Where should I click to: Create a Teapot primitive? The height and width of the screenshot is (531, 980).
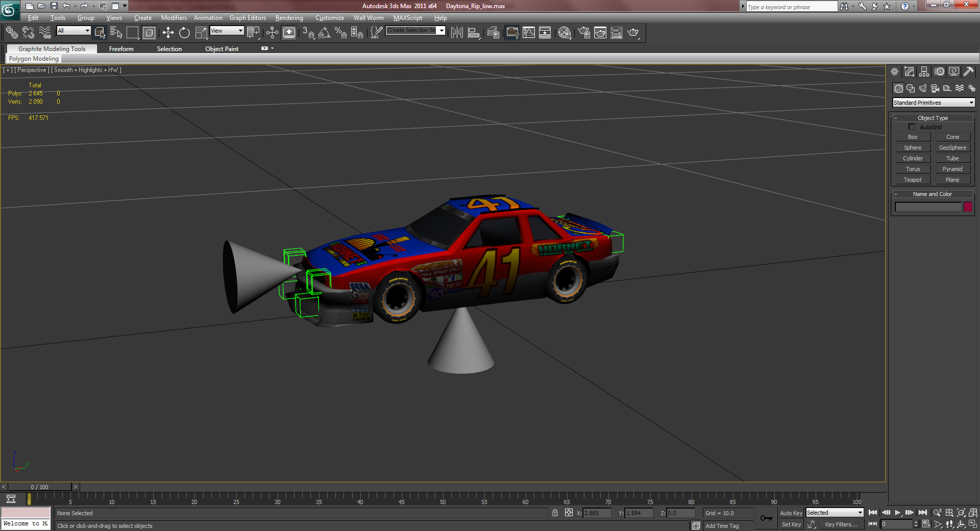click(x=913, y=180)
